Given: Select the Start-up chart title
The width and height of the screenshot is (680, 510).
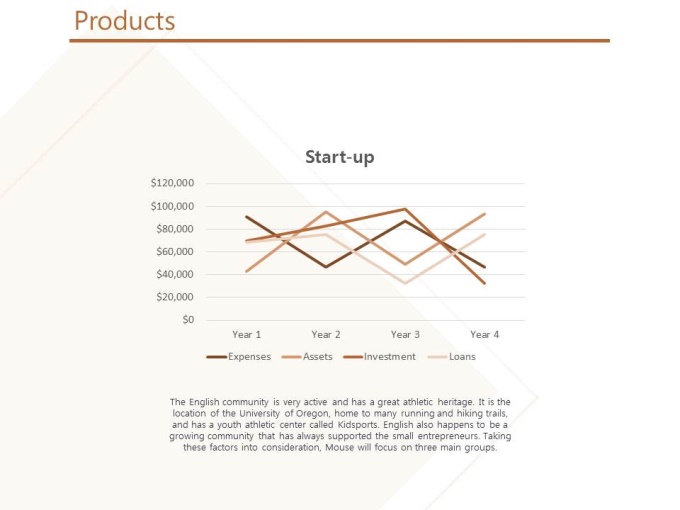Looking at the screenshot, I should tap(339, 157).
